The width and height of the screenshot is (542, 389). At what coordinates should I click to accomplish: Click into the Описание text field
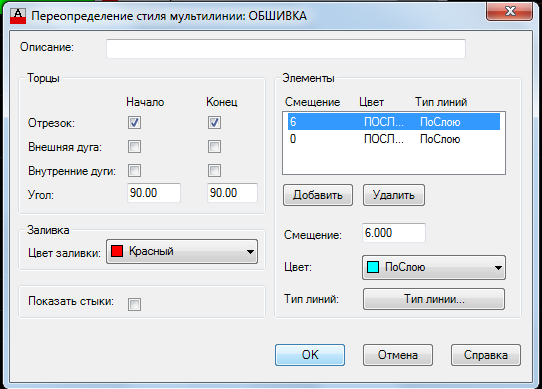(x=286, y=49)
